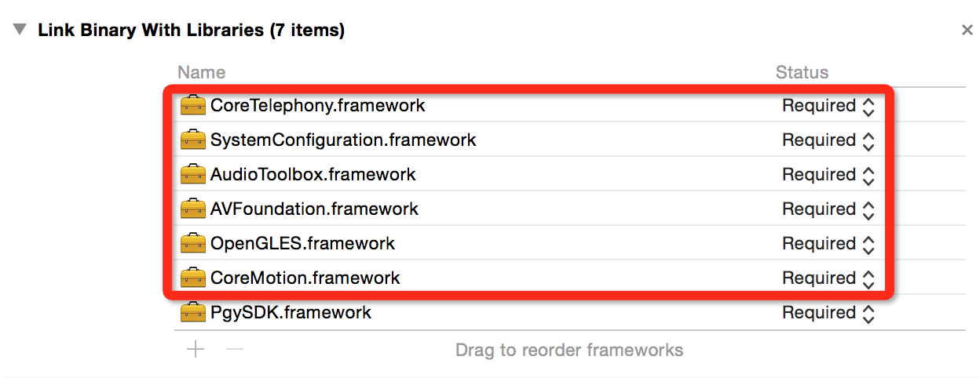This screenshot has width=980, height=378.
Task: Add a library with the plus button
Action: tap(196, 349)
